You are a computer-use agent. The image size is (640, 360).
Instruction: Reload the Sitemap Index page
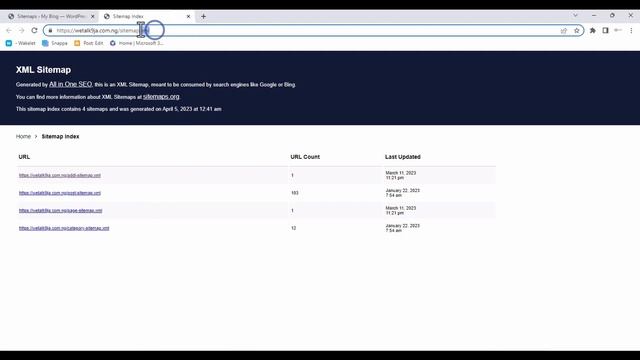pyautogui.click(x=34, y=31)
